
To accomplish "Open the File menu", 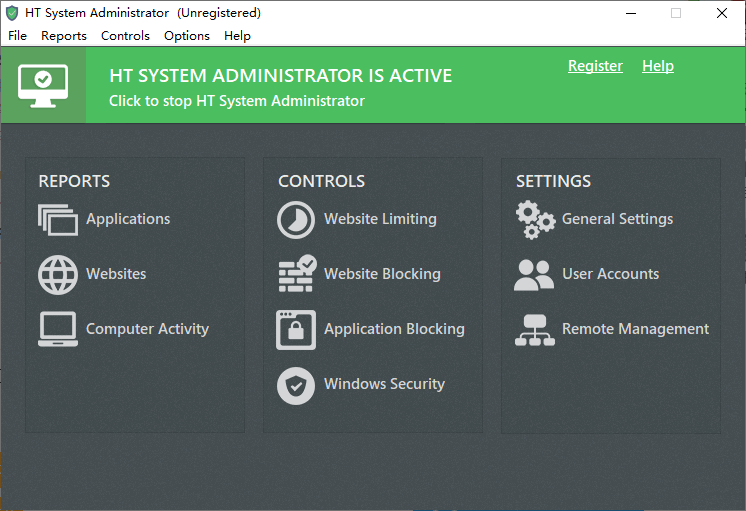I will point(18,36).
